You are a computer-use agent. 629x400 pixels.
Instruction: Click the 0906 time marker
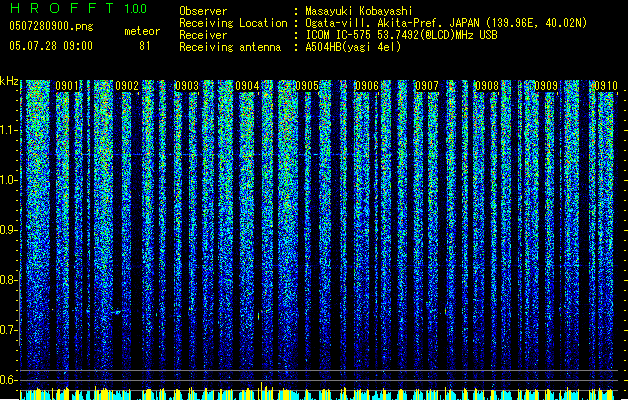click(367, 86)
